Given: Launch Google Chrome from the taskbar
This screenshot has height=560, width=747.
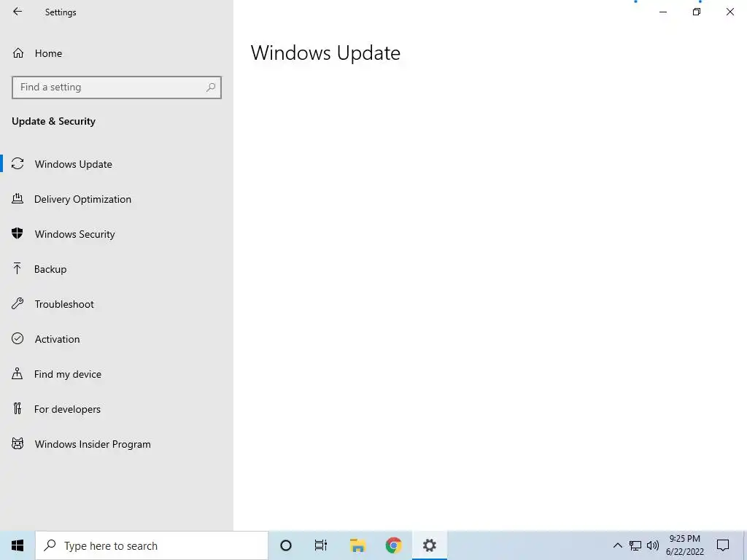Looking at the screenshot, I should click(393, 545).
